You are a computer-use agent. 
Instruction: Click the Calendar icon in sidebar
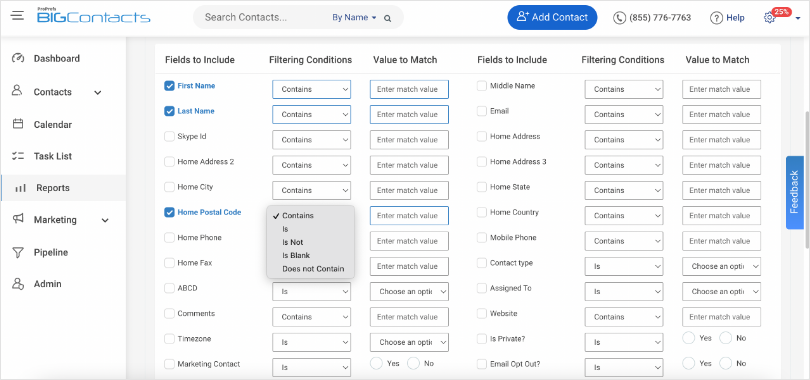[x=18, y=124]
